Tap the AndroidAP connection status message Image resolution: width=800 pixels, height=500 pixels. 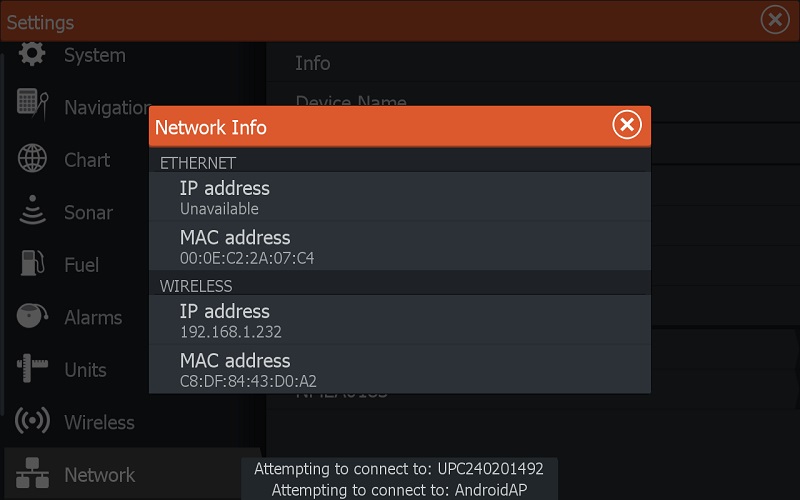coord(400,490)
